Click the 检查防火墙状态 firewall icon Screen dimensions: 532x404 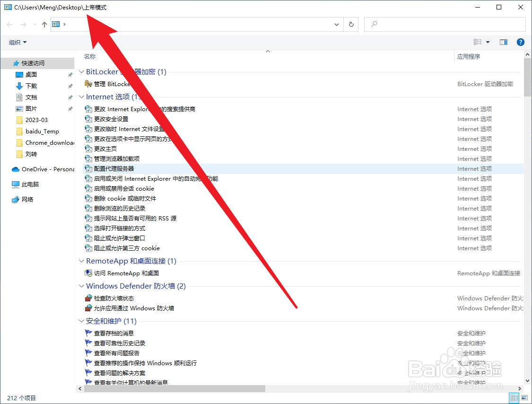88,298
